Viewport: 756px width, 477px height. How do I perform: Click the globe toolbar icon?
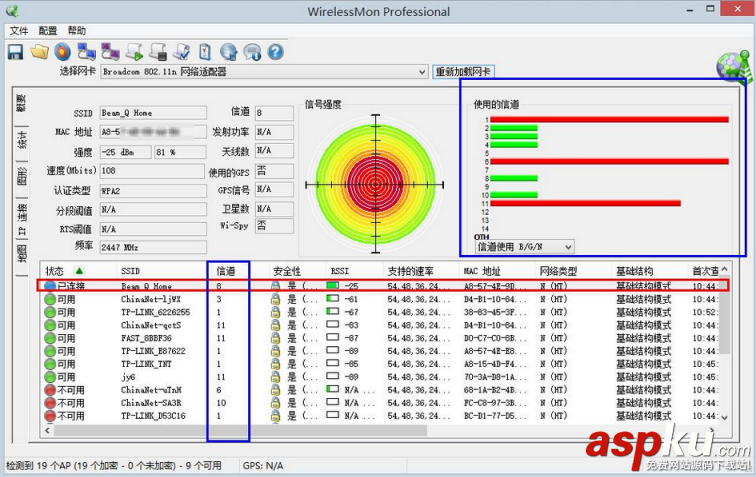(229, 52)
